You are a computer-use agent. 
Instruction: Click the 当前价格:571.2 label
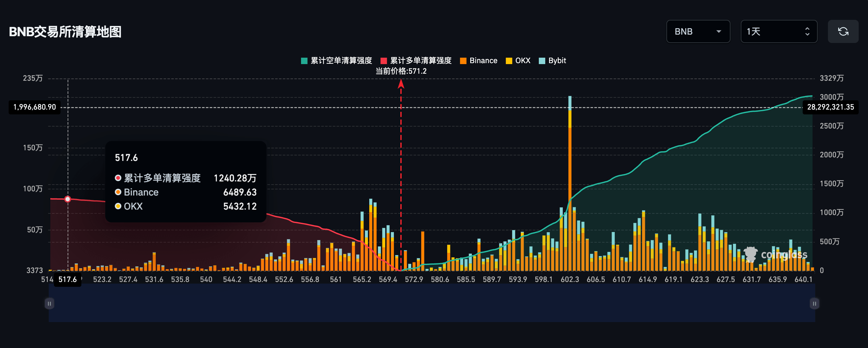point(401,71)
